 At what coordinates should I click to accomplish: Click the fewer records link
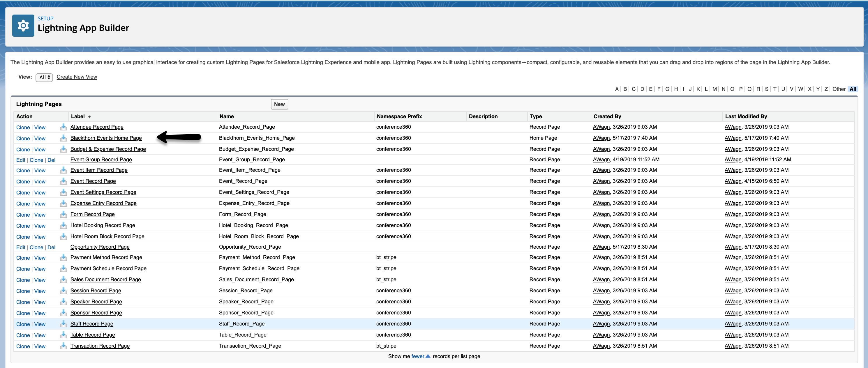click(x=417, y=356)
